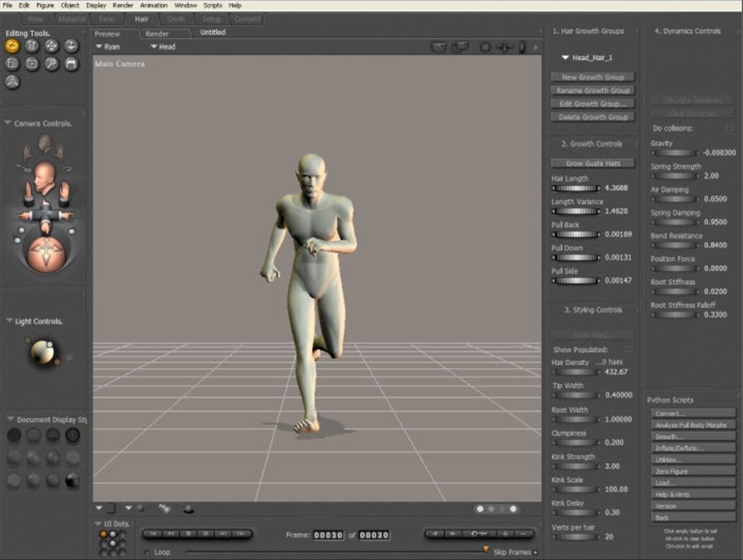Click Delete Growth Group button

(x=593, y=117)
